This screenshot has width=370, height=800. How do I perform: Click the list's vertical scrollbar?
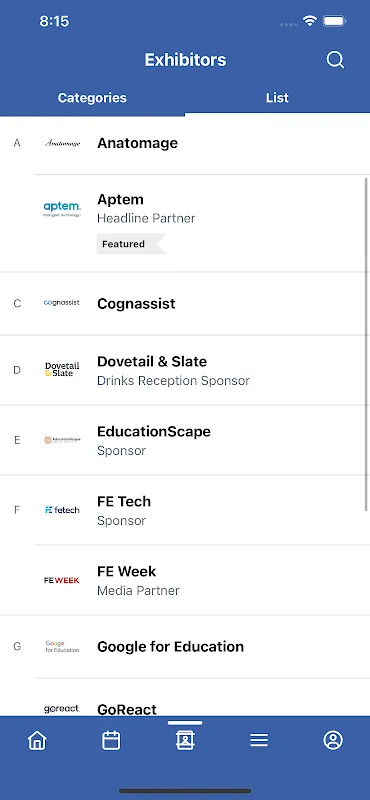tap(366, 344)
